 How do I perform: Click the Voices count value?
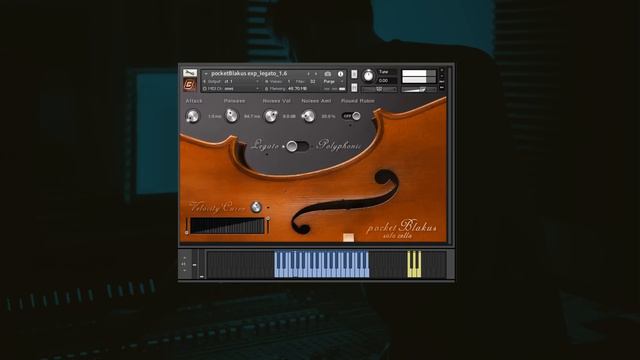[x=289, y=82]
